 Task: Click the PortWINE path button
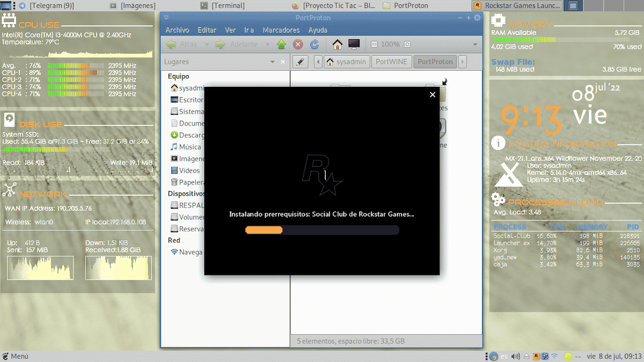tap(391, 62)
